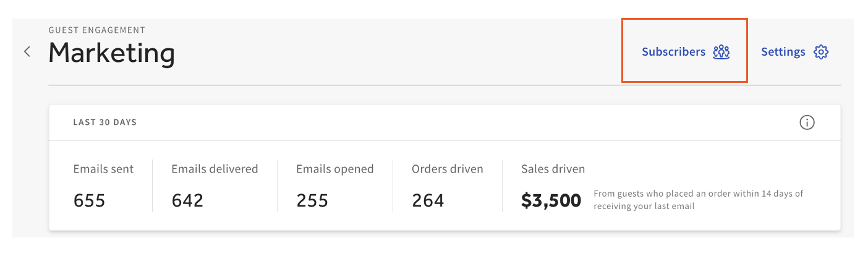Click the Marketing page heading
This screenshot has width=868, height=261.
tap(112, 53)
